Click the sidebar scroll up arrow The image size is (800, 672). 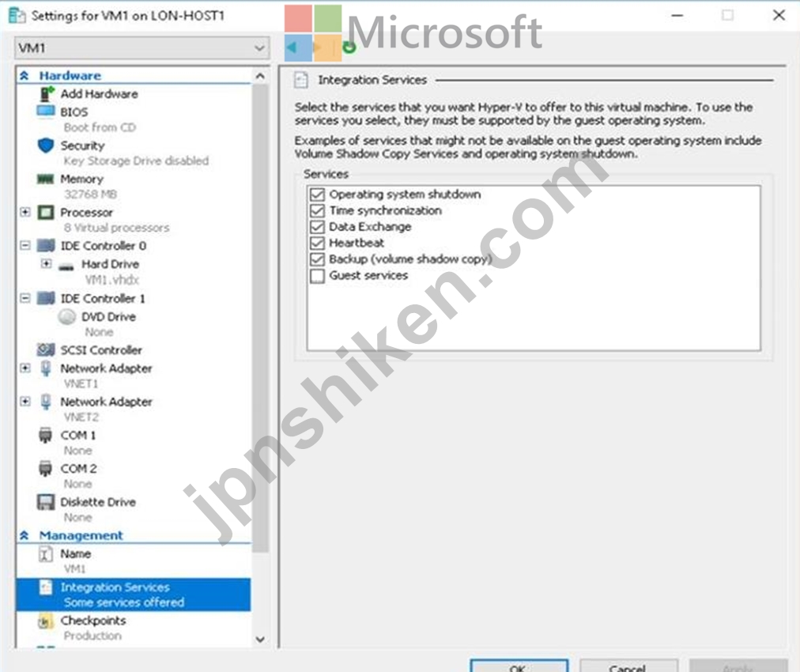260,76
